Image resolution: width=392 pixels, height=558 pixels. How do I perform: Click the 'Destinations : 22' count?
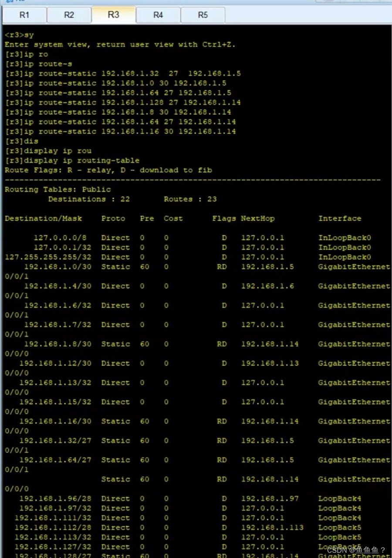pos(89,199)
